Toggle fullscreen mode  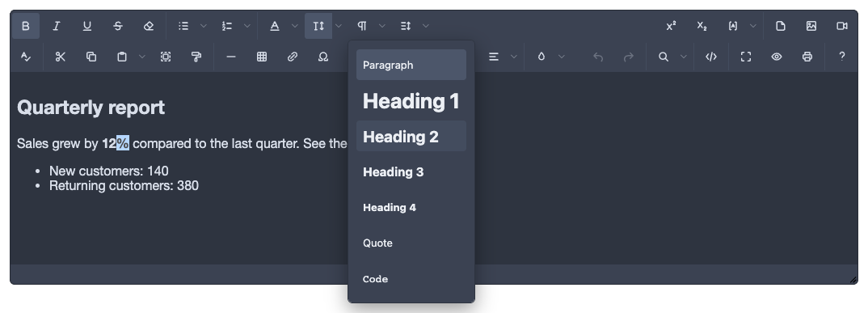746,57
